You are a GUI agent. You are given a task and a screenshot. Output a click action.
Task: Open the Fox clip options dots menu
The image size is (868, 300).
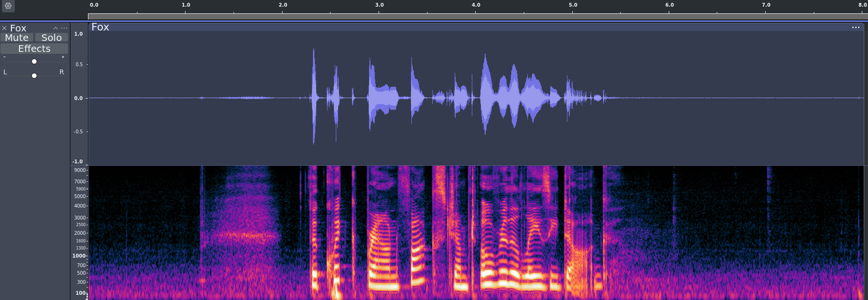tap(856, 28)
